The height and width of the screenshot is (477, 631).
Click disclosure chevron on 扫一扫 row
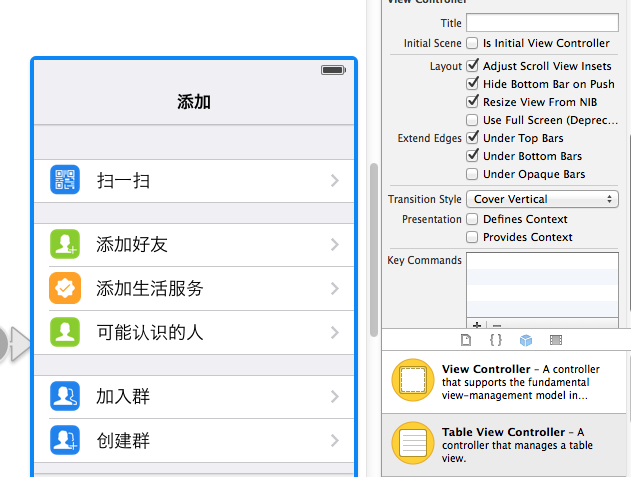tap(335, 180)
